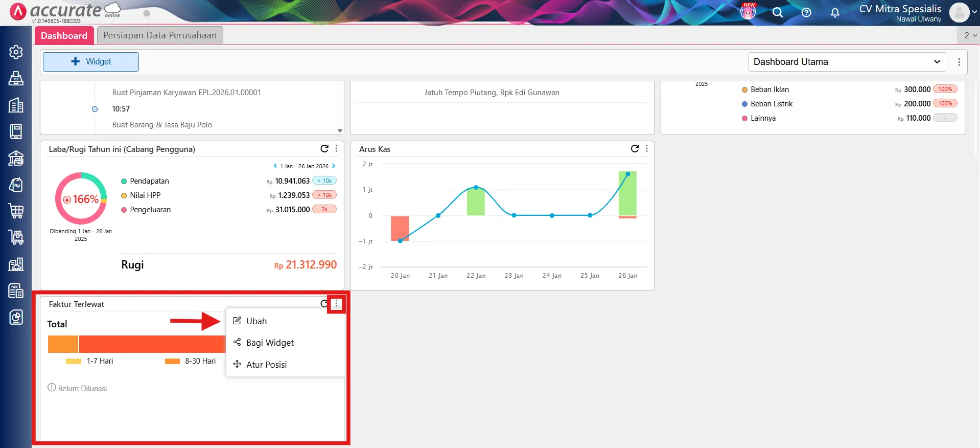Image resolution: width=980 pixels, height=448 pixels.
Task: Refresh the Laba/Rugi widget
Action: [x=324, y=148]
